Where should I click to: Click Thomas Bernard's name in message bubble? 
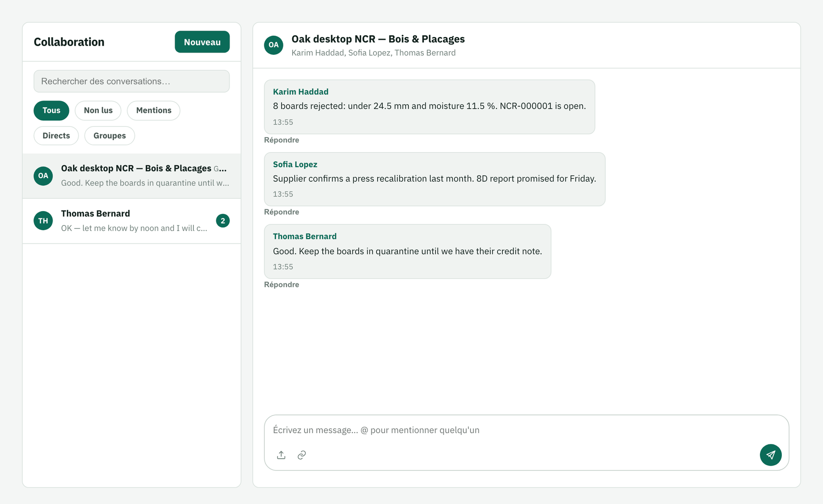coord(305,237)
